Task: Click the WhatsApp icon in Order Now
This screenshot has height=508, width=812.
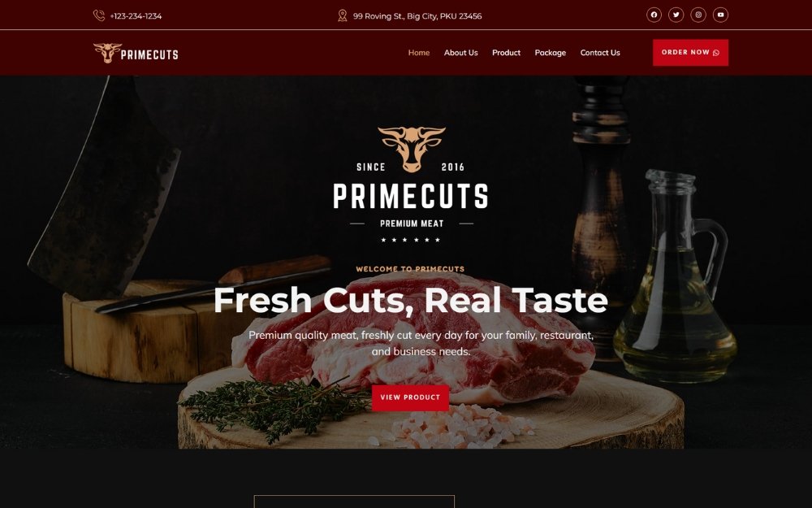Action: [716, 52]
